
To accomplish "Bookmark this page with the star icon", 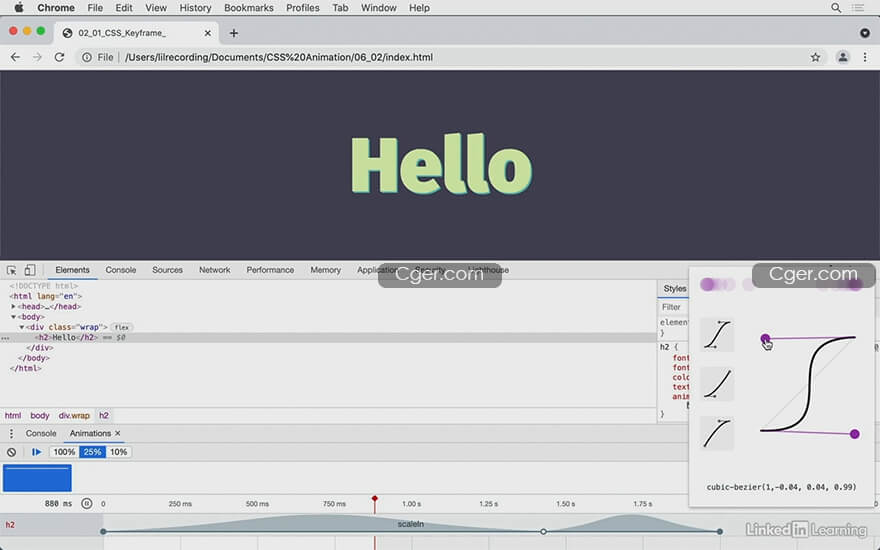I will tap(815, 57).
